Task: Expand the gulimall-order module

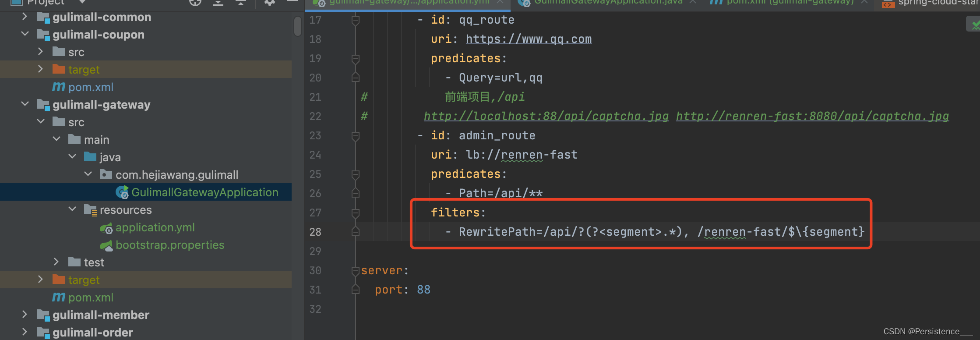Action: [25, 332]
